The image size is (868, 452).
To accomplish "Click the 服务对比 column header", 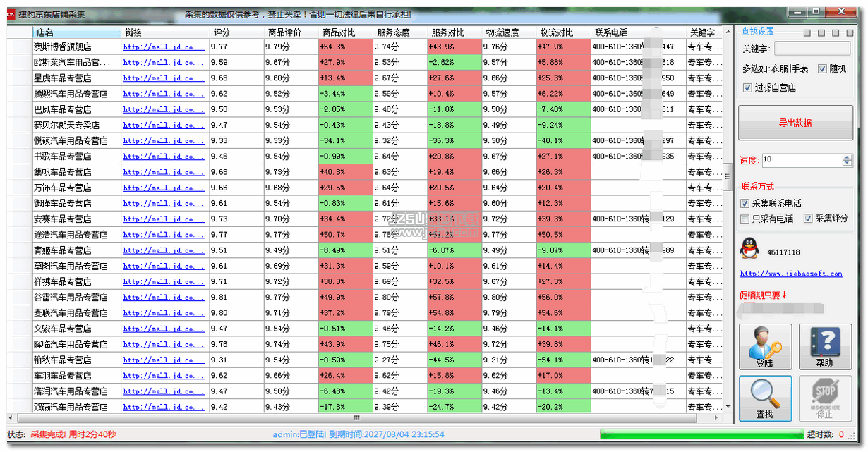I will (454, 32).
